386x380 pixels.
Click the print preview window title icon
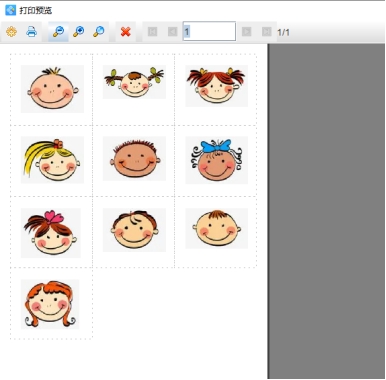click(x=10, y=10)
